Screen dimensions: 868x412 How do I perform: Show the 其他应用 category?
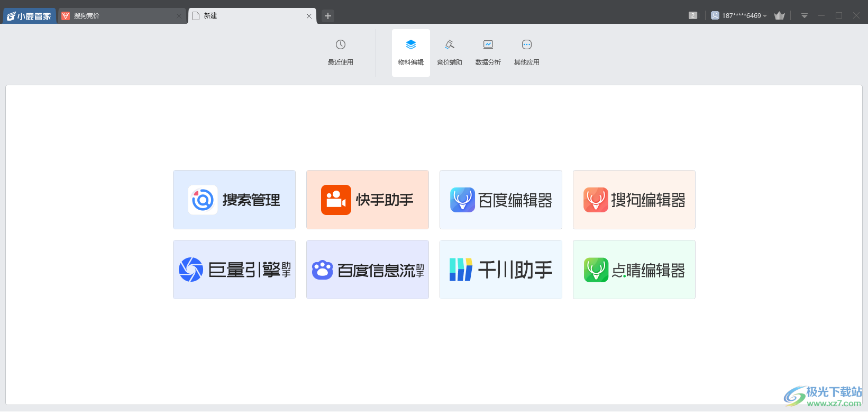(527, 53)
